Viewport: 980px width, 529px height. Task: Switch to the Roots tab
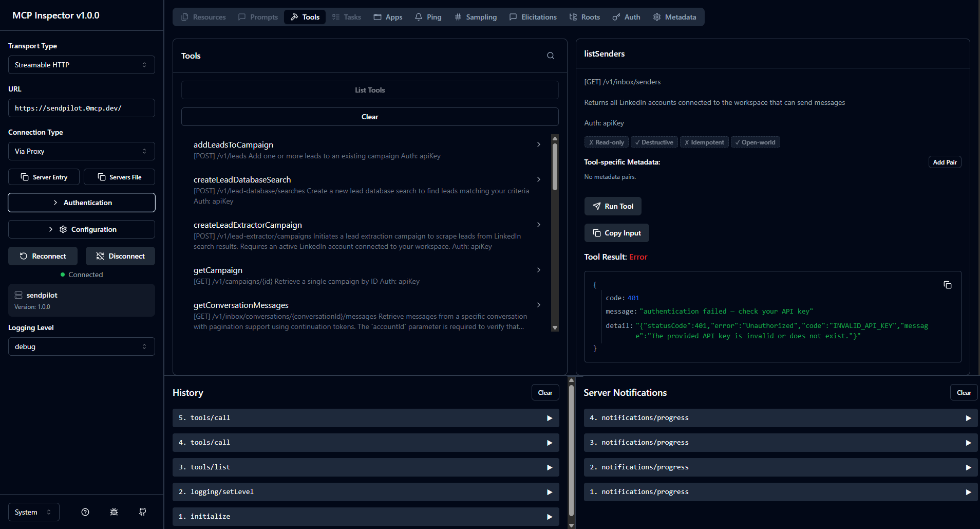pos(585,17)
